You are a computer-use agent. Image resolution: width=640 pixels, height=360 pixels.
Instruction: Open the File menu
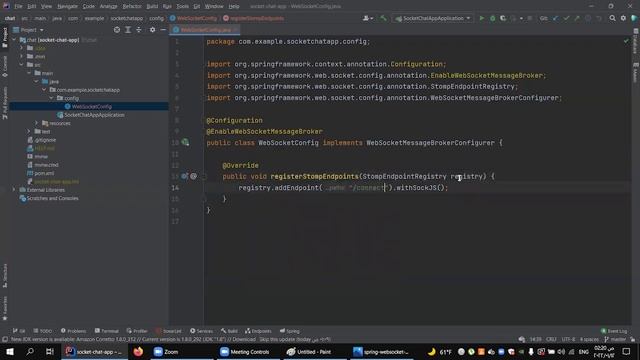[18, 6]
